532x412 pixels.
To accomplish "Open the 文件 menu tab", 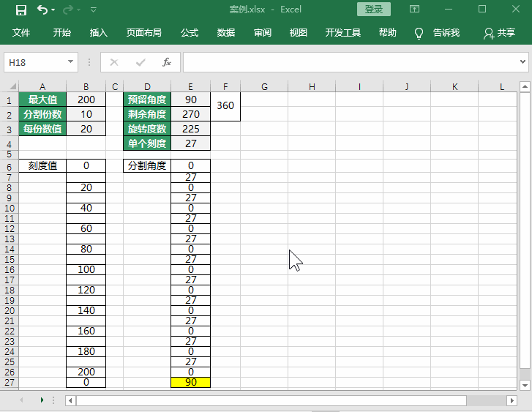I will coord(21,33).
